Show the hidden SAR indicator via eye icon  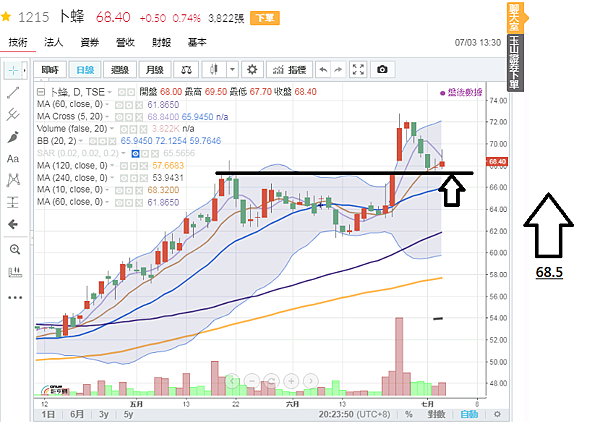click(135, 154)
